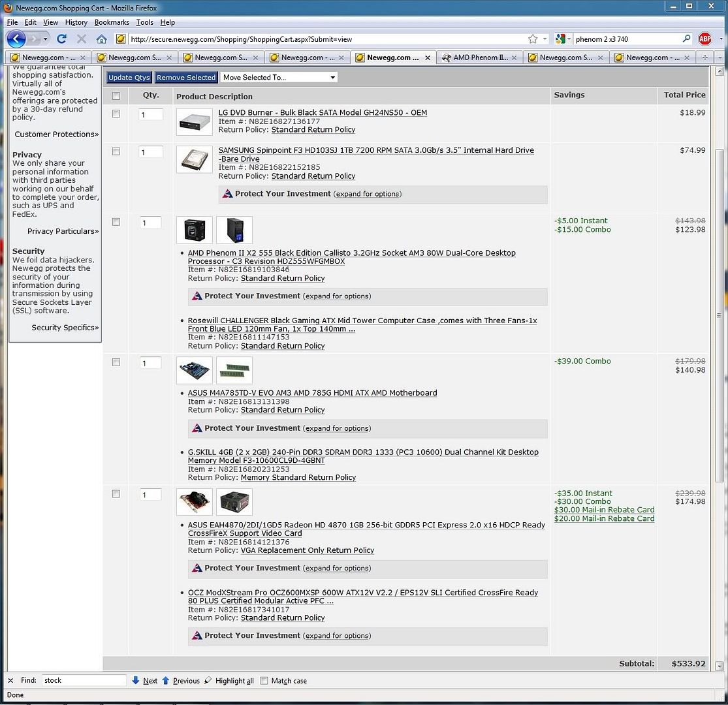Open the back/forward history dropdown arrow

[x=45, y=39]
